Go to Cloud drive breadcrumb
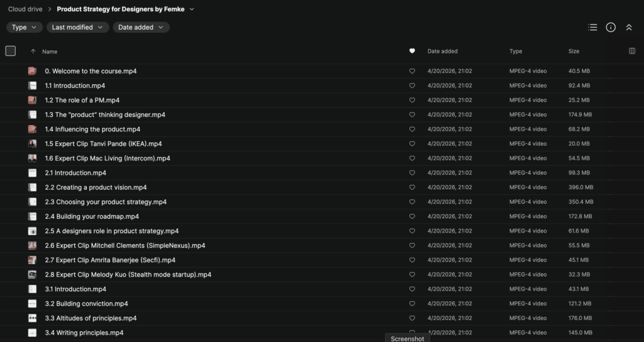644x342 pixels. pos(25,9)
